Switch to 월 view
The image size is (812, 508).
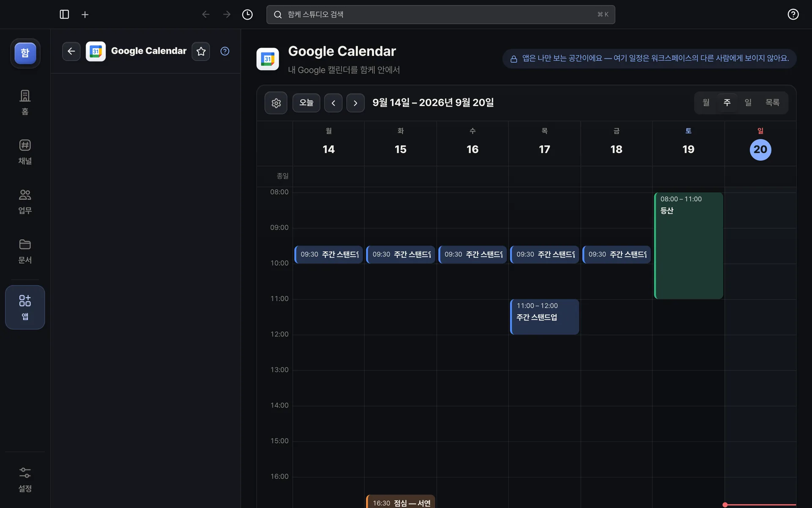point(706,102)
